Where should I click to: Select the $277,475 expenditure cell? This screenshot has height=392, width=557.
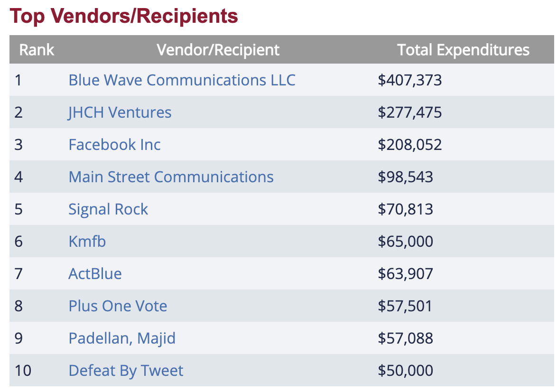coord(409,112)
